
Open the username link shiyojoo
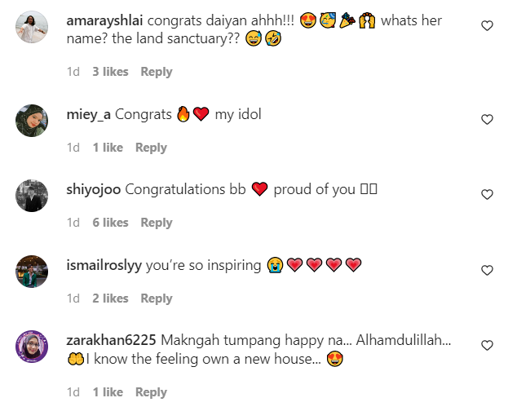tap(94, 189)
